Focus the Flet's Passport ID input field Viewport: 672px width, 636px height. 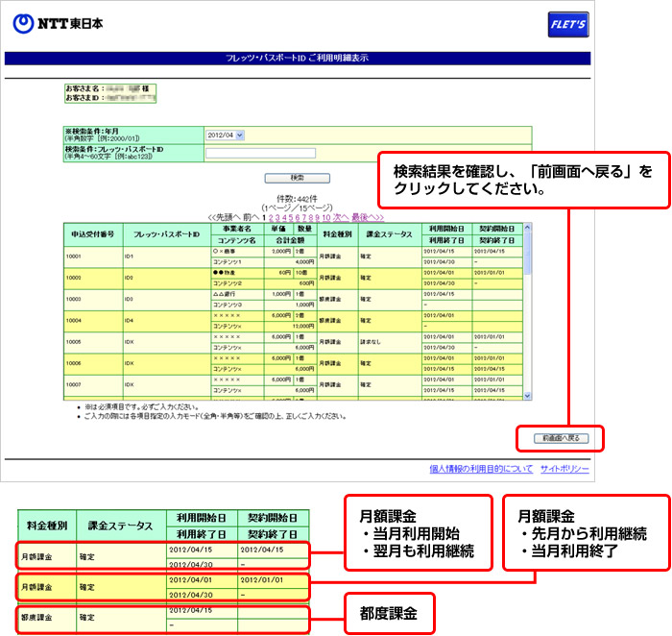click(x=260, y=152)
